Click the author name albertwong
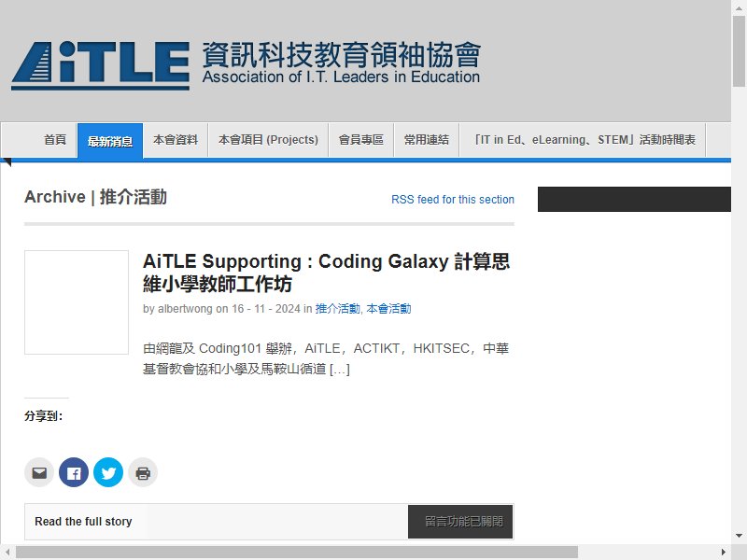Screen dimensions: 747x560 click(x=185, y=309)
